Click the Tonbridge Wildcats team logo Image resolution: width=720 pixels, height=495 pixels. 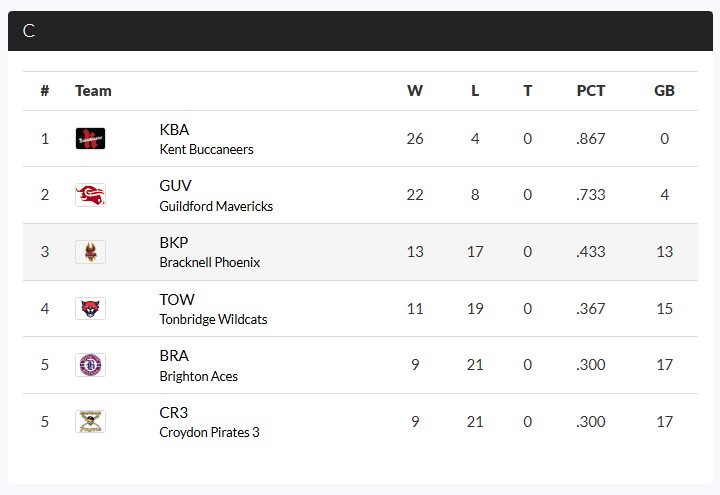point(90,308)
